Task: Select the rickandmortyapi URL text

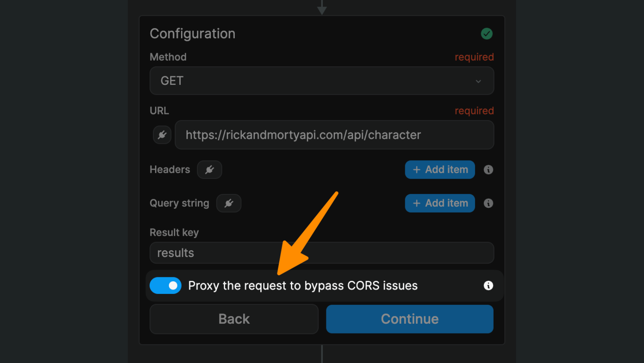Action: tap(303, 135)
